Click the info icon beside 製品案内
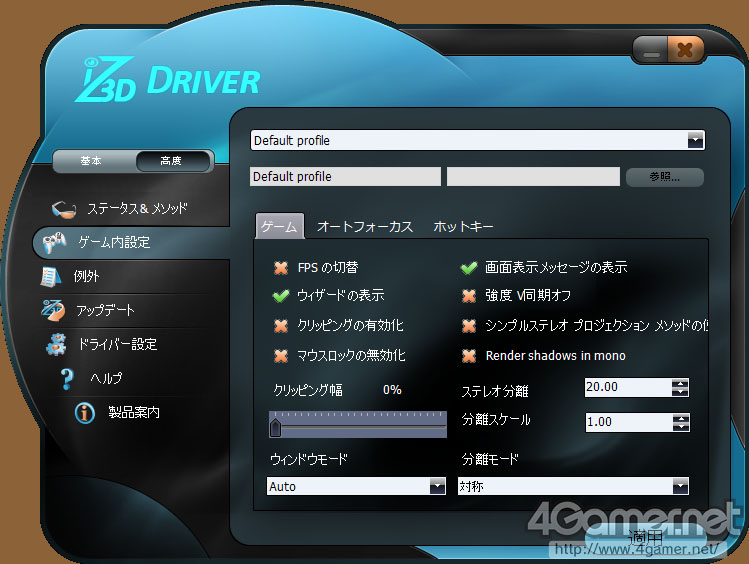This screenshot has width=749, height=564. 85,413
